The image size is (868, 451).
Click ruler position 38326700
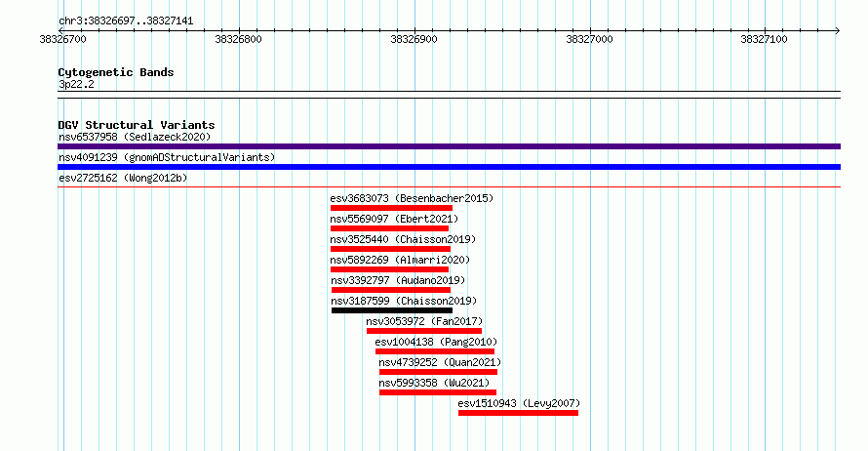(63, 39)
